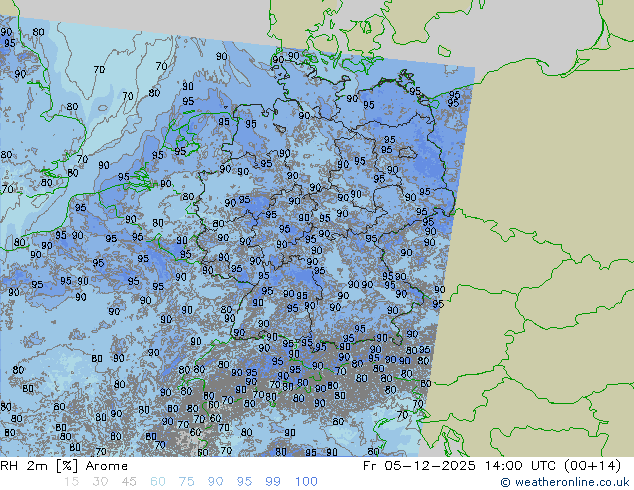Click the legend value 45
This screenshot has width=634, height=490.
(129, 482)
